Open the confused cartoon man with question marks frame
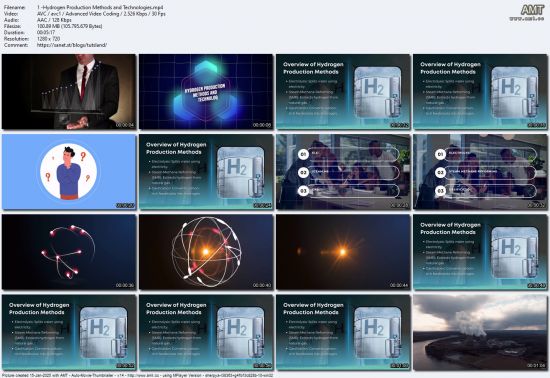Image resolution: width=550 pixels, height=378 pixels. (x=69, y=172)
